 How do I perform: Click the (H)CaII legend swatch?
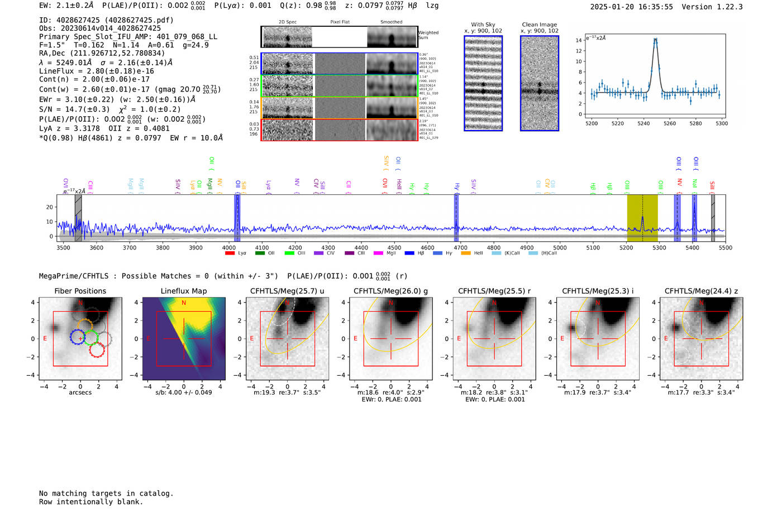[533, 253]
